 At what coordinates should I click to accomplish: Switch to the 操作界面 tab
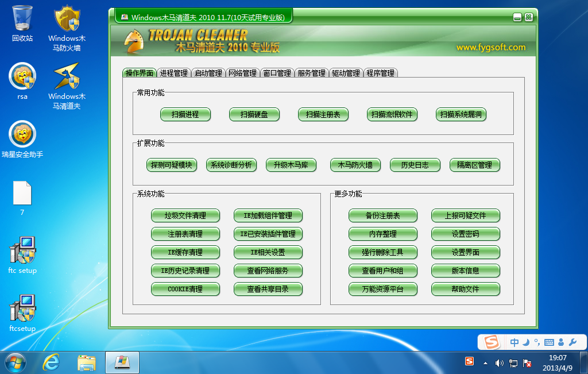pos(140,73)
